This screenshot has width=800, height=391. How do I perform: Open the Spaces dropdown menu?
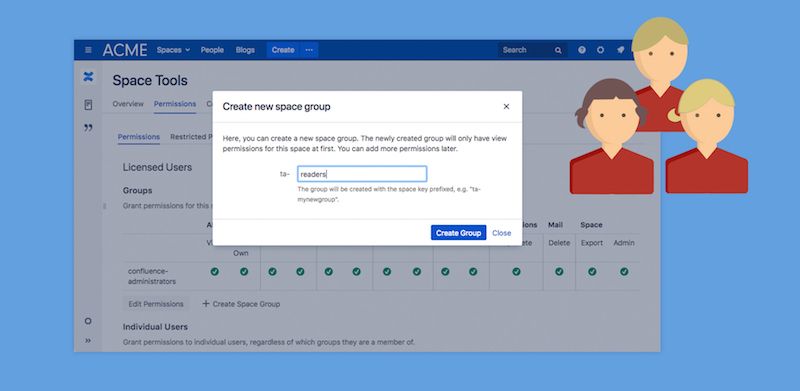tap(173, 50)
